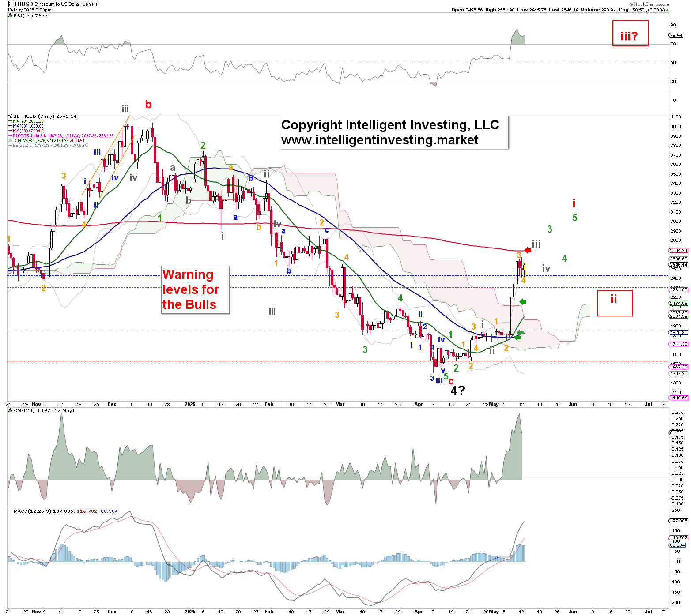Screen dimensions: 691x616
Task: Click the red "b" wave label at the December peak
Action: point(148,105)
